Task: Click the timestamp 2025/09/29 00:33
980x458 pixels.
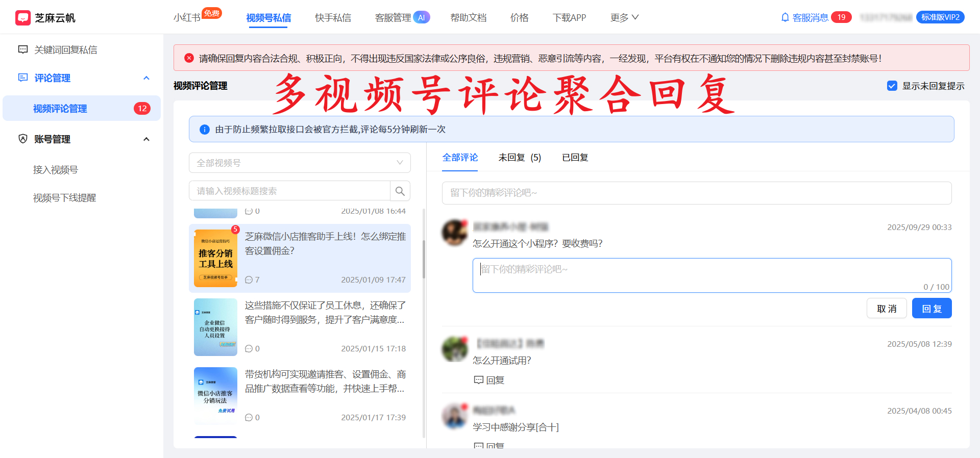Action: pos(919,227)
